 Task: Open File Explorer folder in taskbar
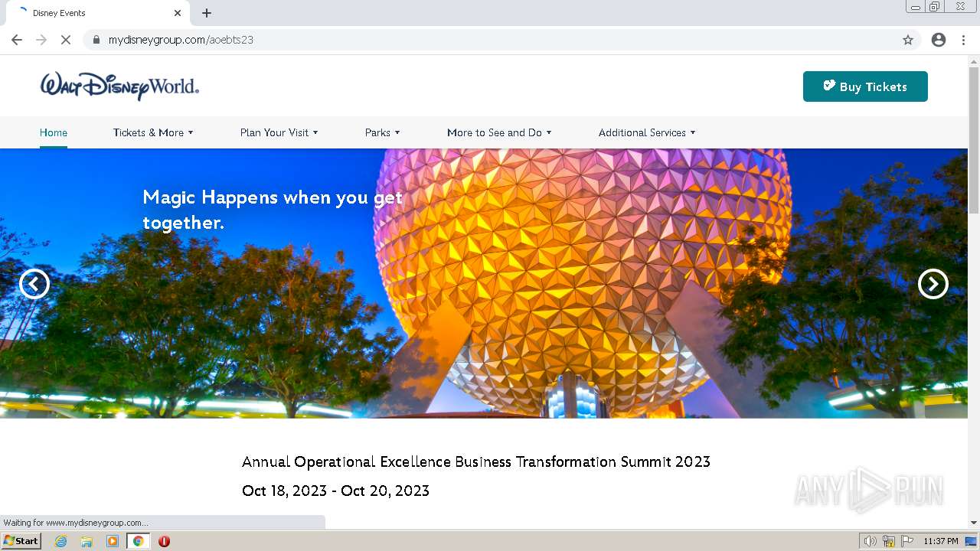(87, 541)
